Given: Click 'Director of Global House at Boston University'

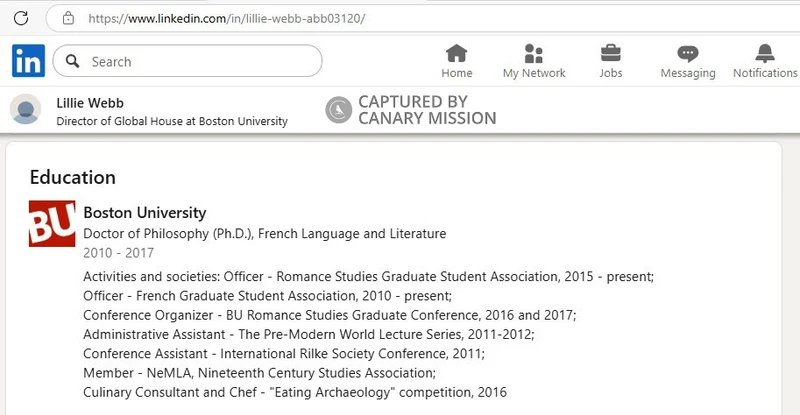Looking at the screenshot, I should pyautogui.click(x=172, y=121).
